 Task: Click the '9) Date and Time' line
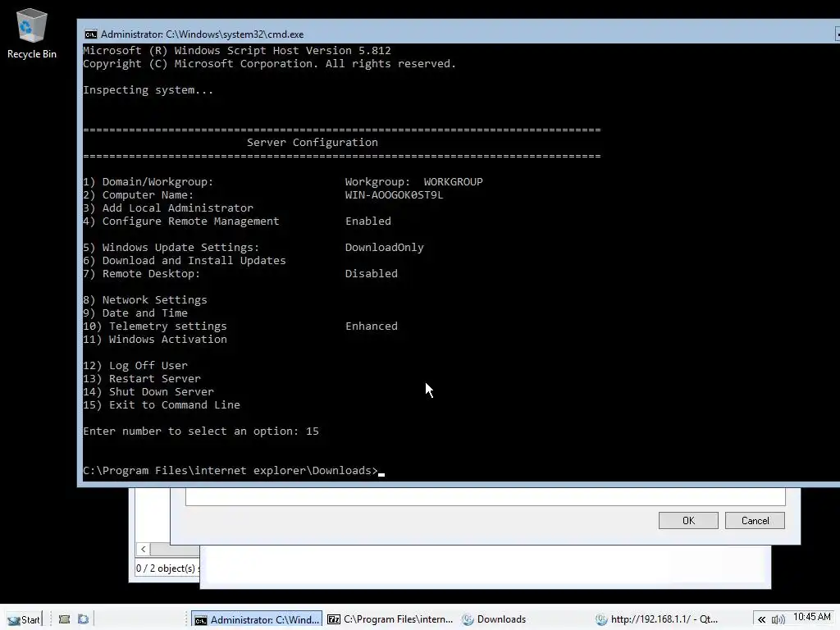tap(135, 313)
